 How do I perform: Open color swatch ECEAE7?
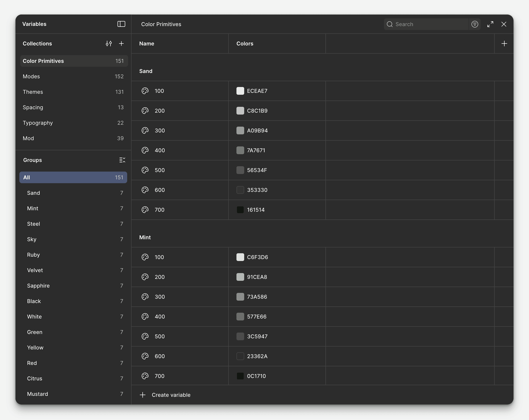pos(240,91)
